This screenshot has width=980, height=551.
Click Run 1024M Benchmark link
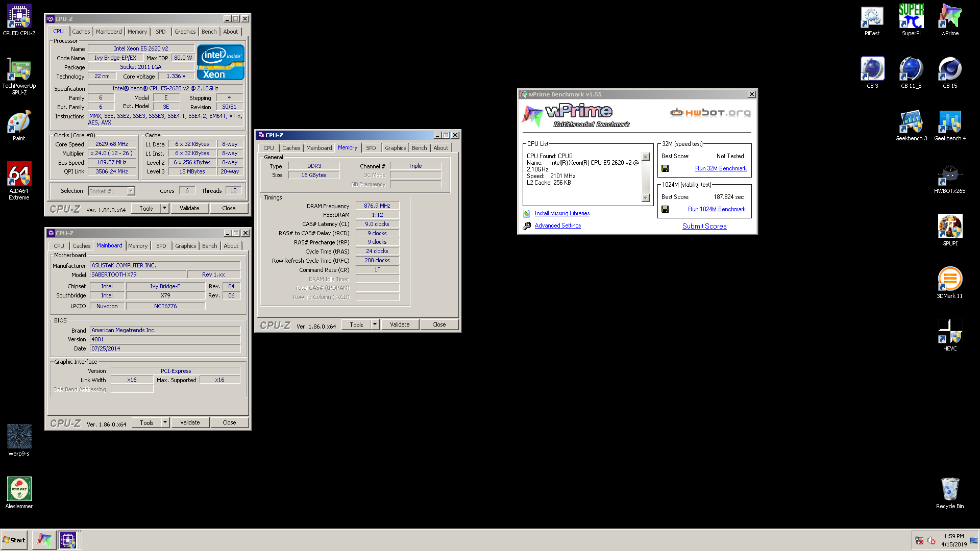[717, 209]
